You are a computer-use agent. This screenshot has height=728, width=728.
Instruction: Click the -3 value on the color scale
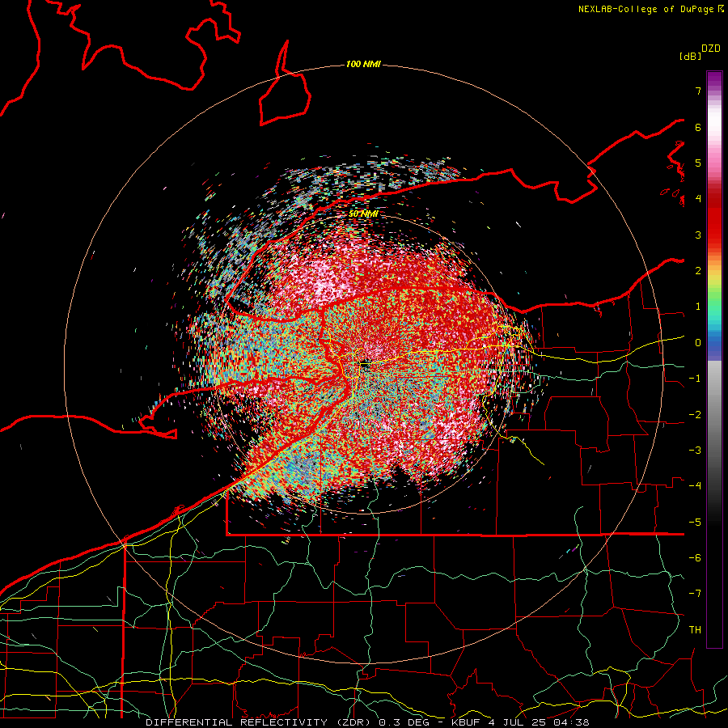(695, 451)
